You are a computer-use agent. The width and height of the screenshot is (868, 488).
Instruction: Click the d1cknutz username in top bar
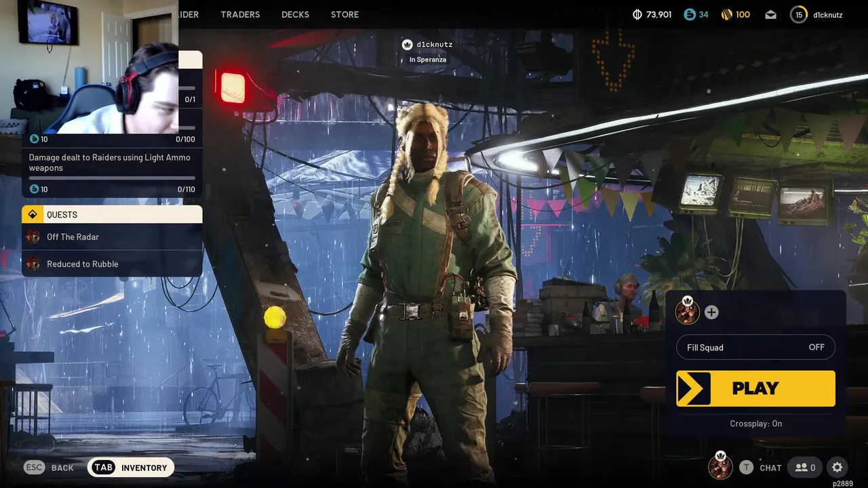coord(827,14)
